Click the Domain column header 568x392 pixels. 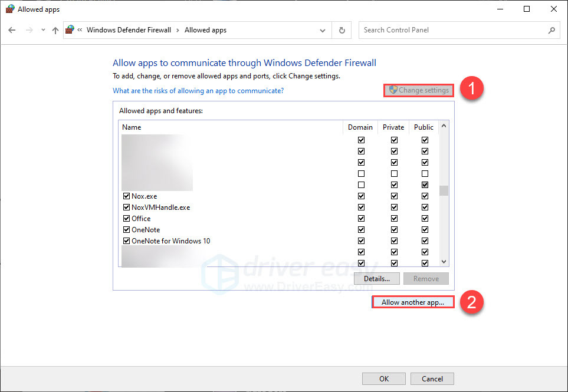[x=360, y=127]
